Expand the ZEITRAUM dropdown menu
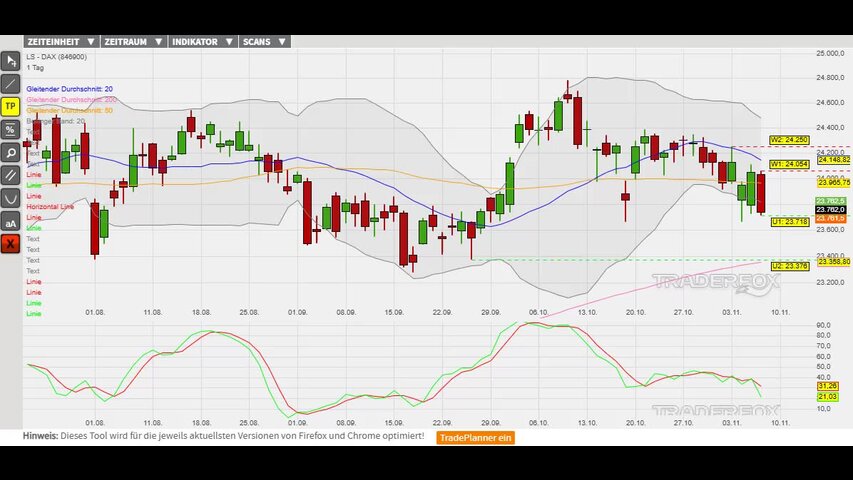Screen dimensions: 853x480 pyautogui.click(x=134, y=42)
